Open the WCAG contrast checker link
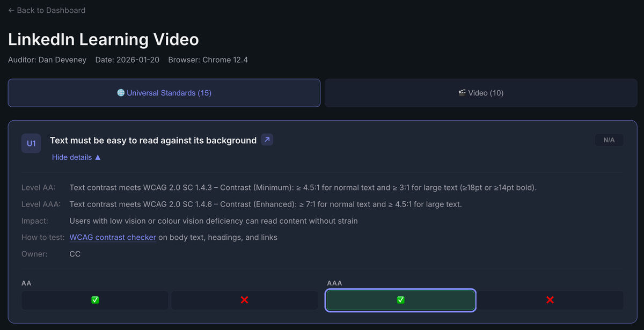Image resolution: width=644 pixels, height=330 pixels. [113, 237]
